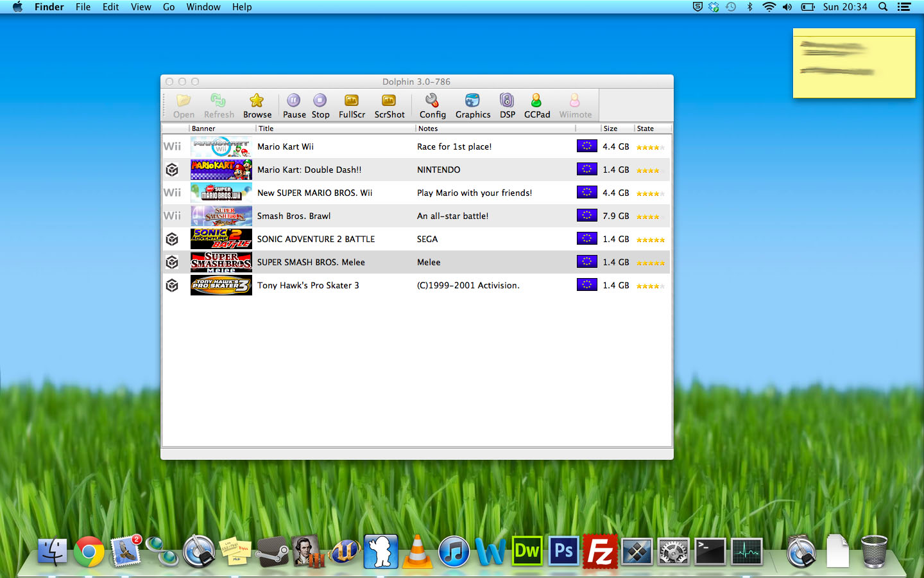
Task: Open the File menu
Action: pos(83,7)
